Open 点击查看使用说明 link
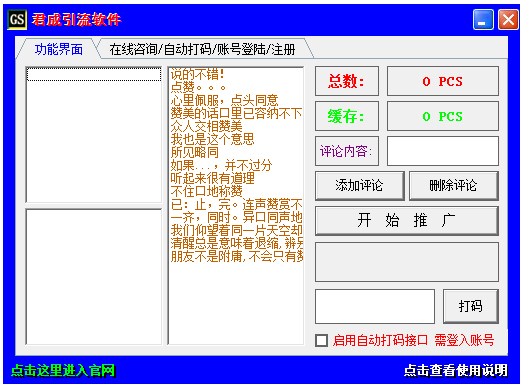Viewport: 524px width, 388px height. coord(456,370)
